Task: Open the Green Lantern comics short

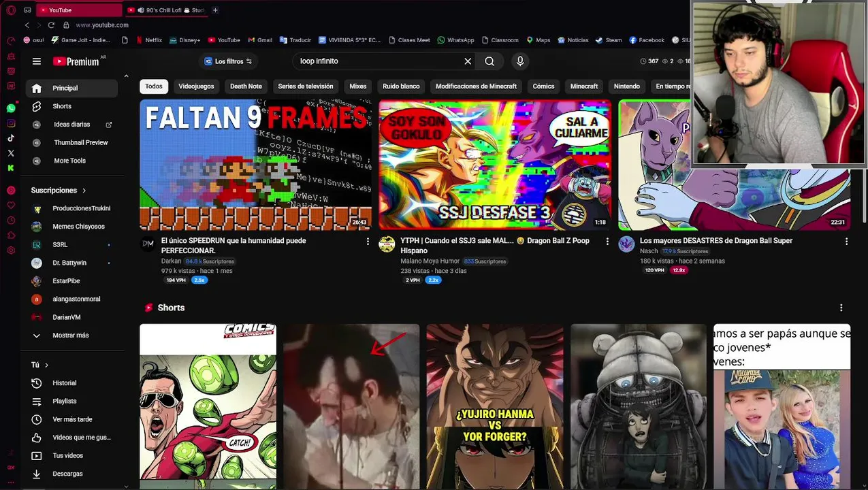Action: click(208, 406)
